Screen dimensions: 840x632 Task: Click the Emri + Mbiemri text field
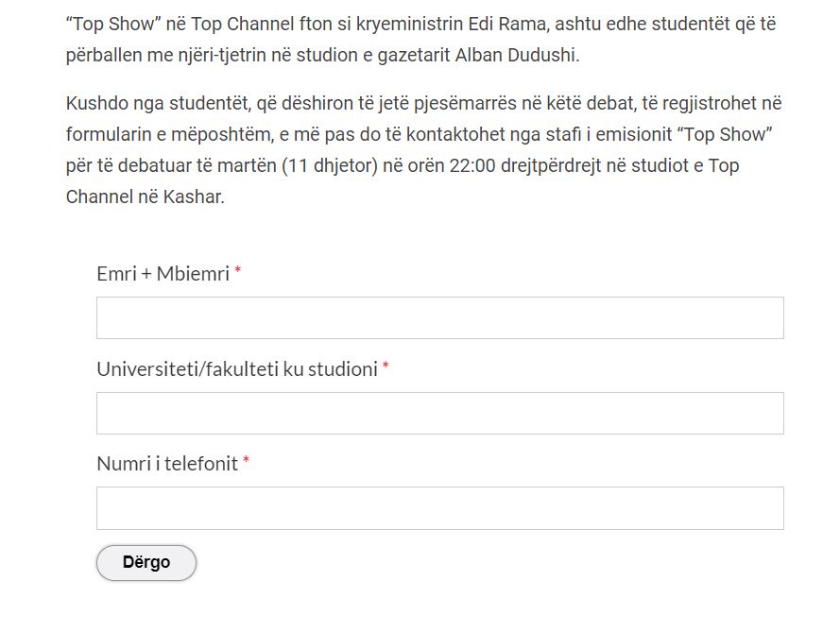pyautogui.click(x=439, y=318)
